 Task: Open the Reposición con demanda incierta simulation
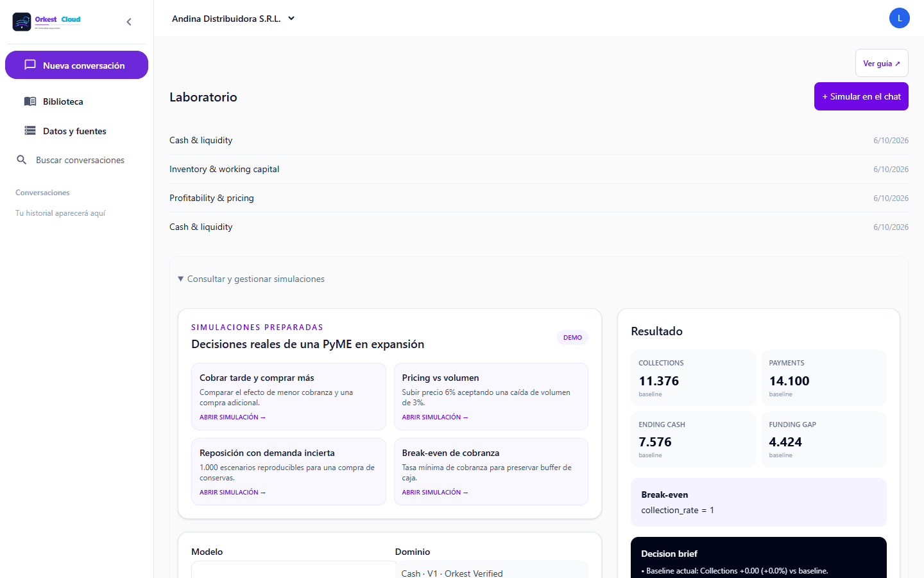(289, 471)
